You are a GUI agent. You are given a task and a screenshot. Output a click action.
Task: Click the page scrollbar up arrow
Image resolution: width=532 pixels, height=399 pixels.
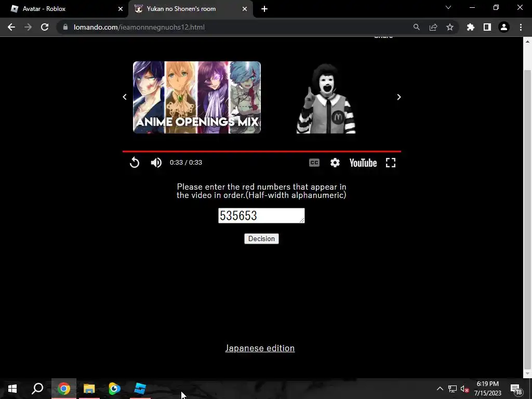pyautogui.click(x=527, y=42)
